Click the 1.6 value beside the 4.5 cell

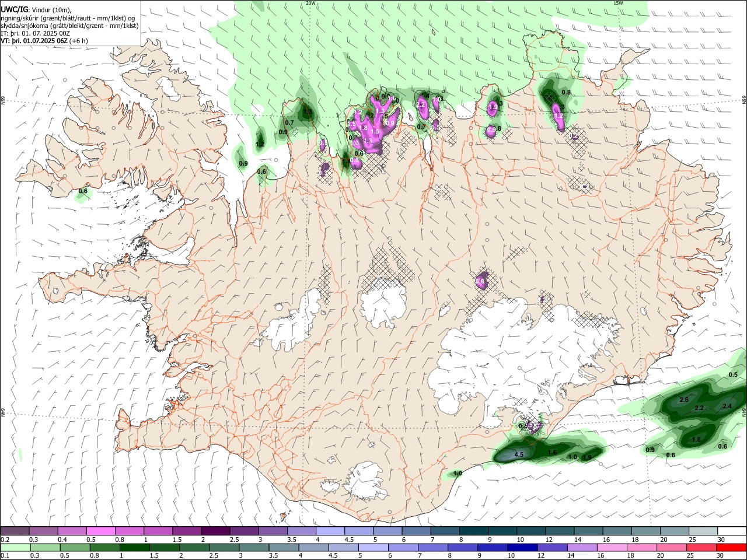click(x=552, y=452)
